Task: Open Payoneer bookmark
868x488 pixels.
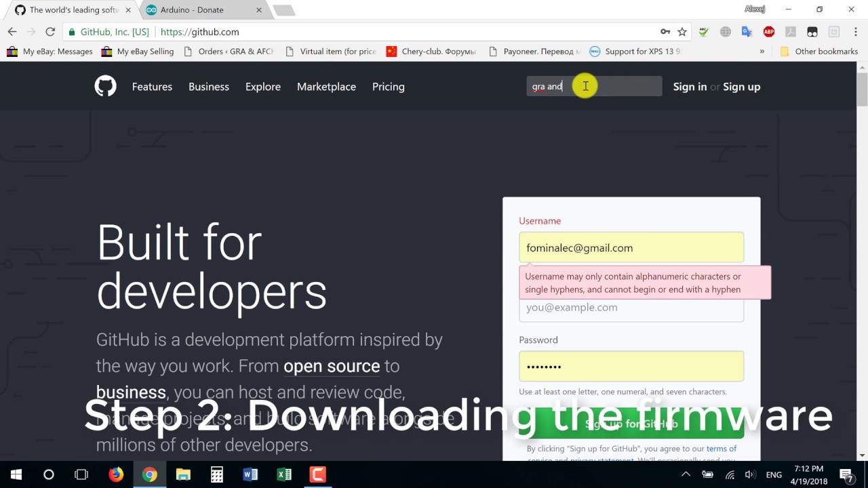Action: [x=534, y=52]
